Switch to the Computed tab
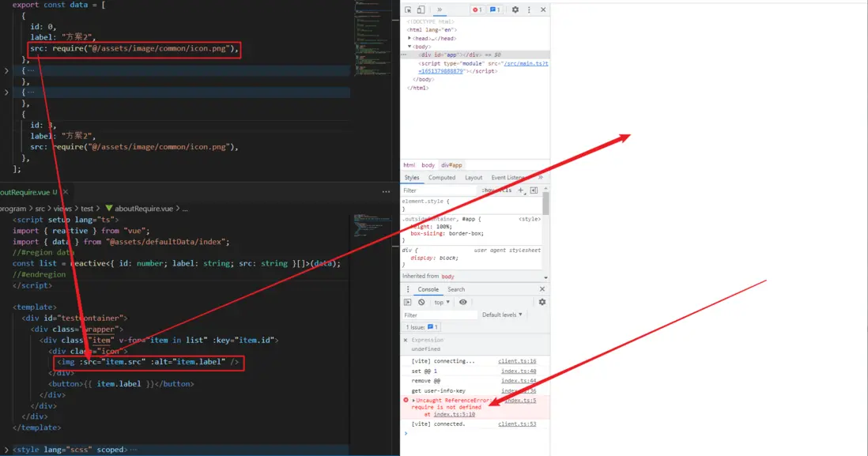This screenshot has height=456, width=868. 442,178
